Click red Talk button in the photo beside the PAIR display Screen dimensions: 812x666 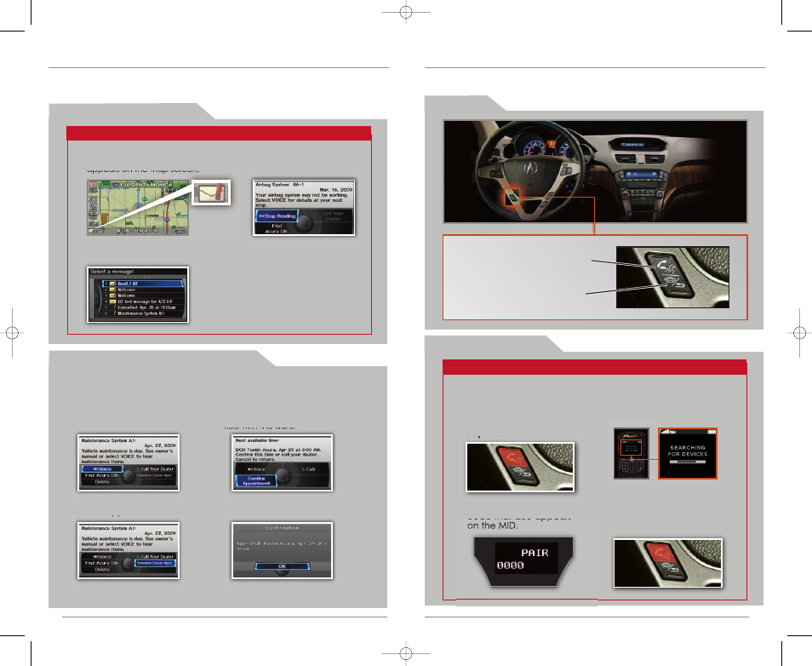pos(660,553)
